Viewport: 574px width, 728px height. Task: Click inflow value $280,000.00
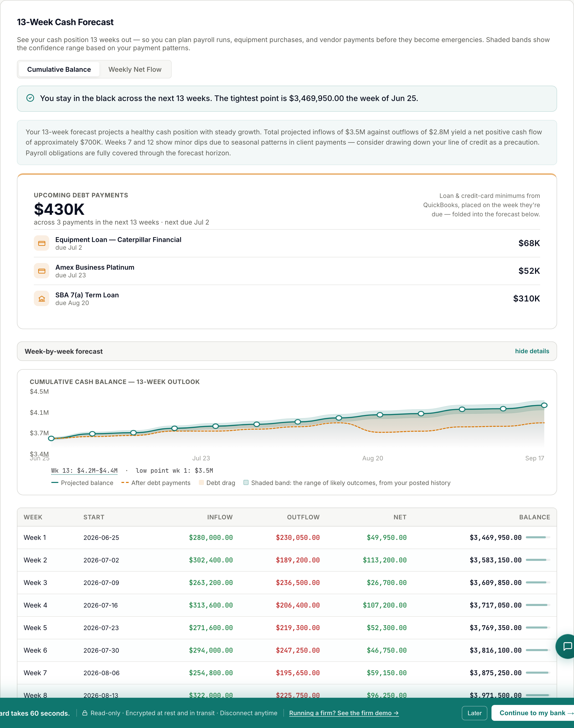coord(211,538)
